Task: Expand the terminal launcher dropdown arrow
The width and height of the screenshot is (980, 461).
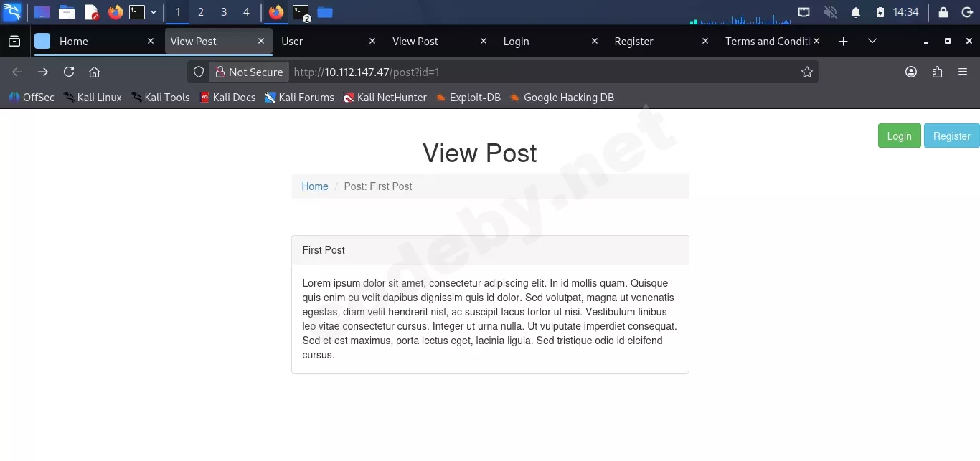Action: 154,12
